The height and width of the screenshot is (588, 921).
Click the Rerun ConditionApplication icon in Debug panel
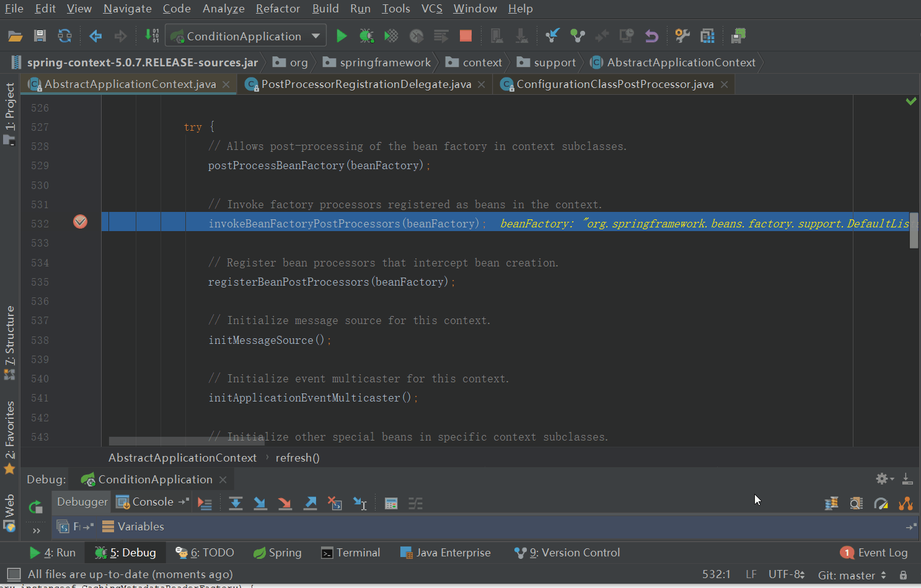[36, 507]
